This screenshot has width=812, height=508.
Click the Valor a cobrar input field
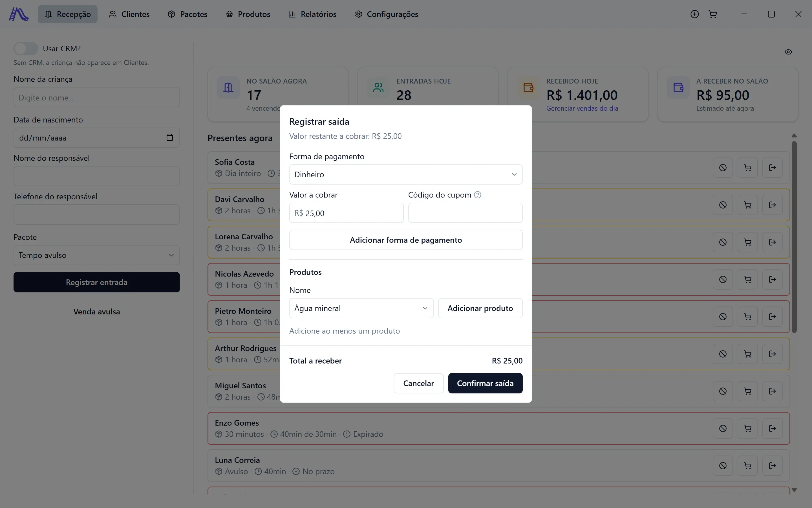pyautogui.click(x=346, y=213)
